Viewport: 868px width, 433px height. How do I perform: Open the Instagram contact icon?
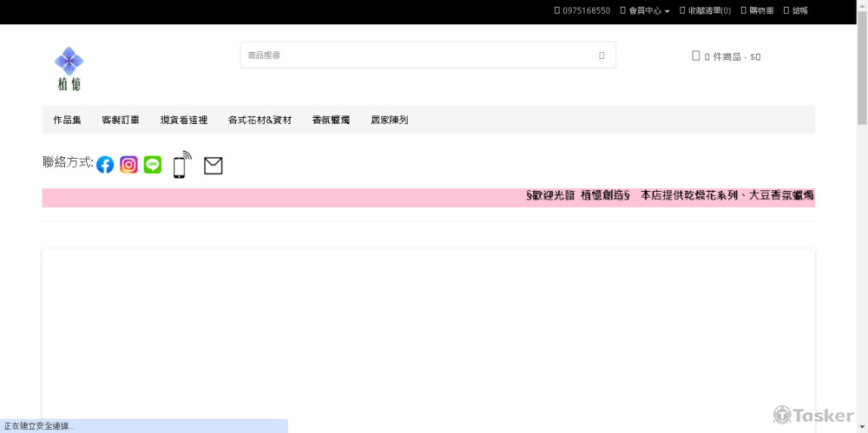[128, 165]
